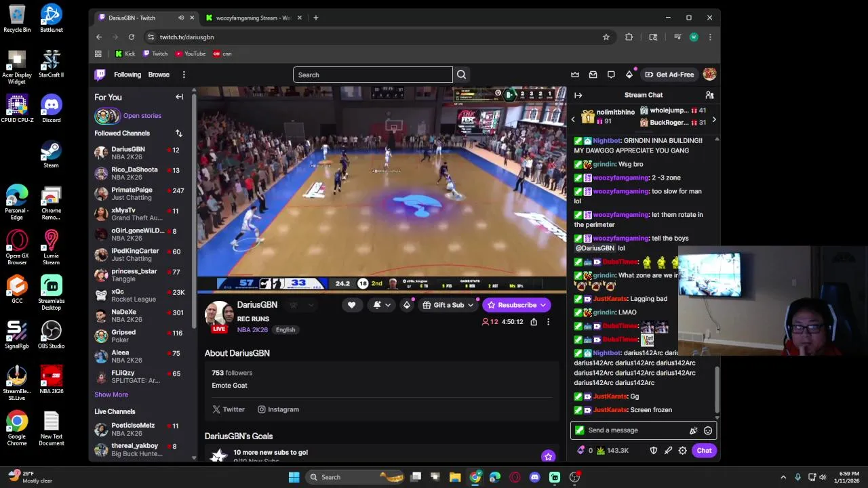This screenshot has width=868, height=488.
Task: Expand followed channels with Show More
Action: (x=111, y=394)
